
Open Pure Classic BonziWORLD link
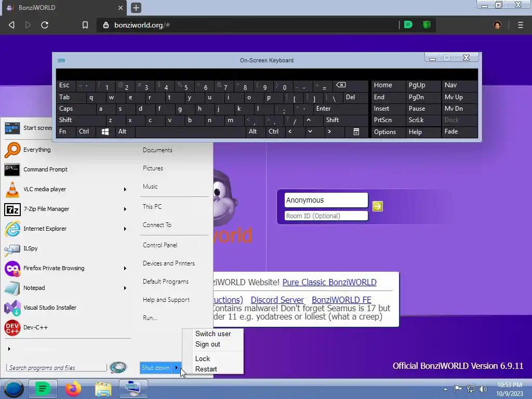329,282
